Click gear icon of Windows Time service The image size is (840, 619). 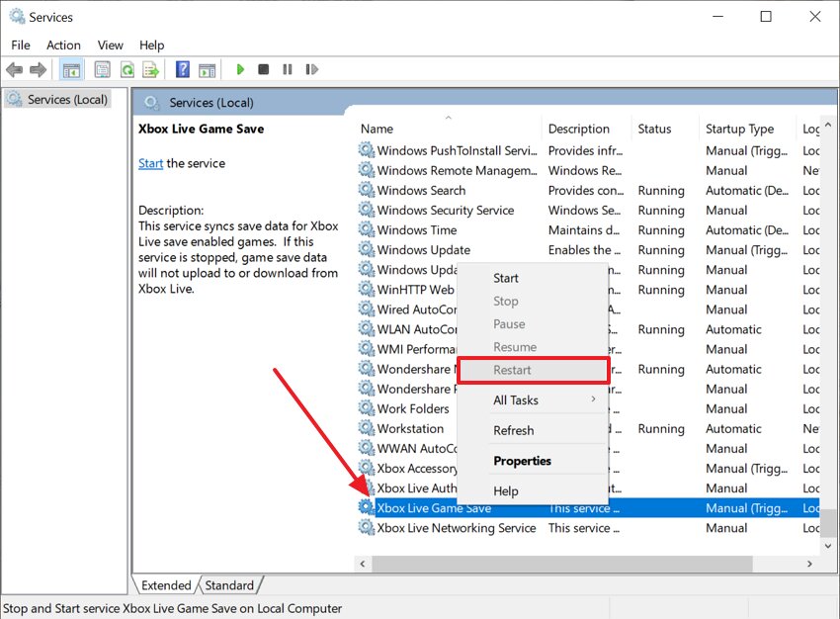[x=367, y=229]
